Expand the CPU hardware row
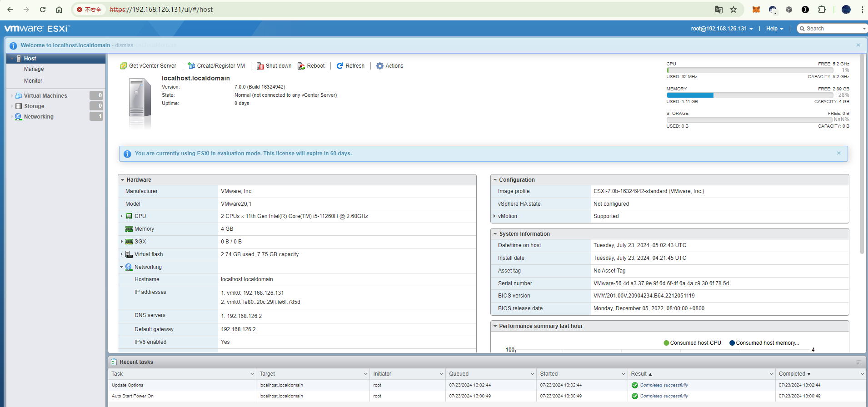 tap(122, 216)
